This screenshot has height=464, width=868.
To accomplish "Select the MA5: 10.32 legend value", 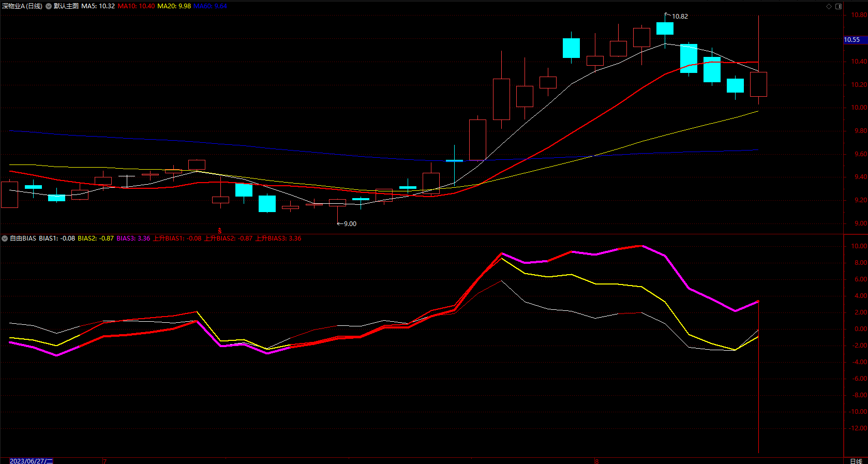I will point(98,6).
